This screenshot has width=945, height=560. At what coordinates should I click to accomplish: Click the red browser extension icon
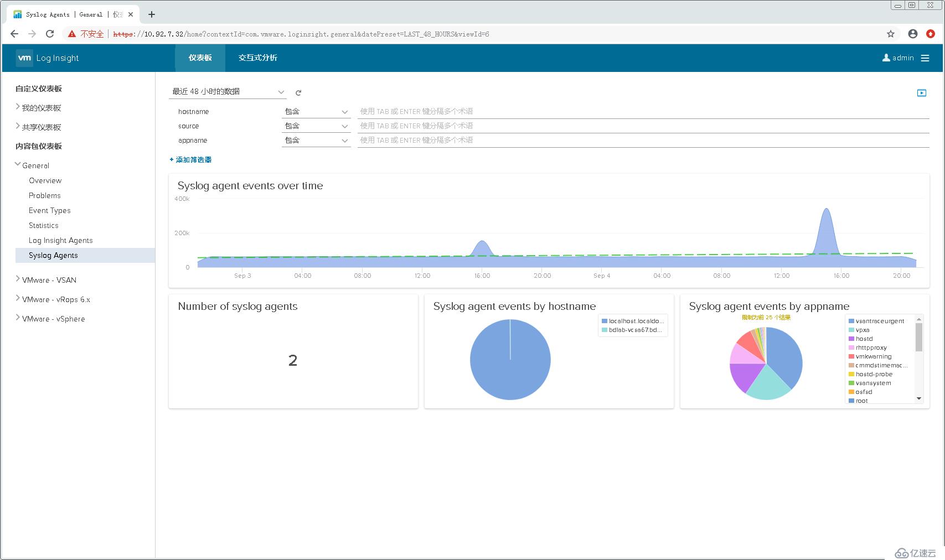tap(931, 34)
